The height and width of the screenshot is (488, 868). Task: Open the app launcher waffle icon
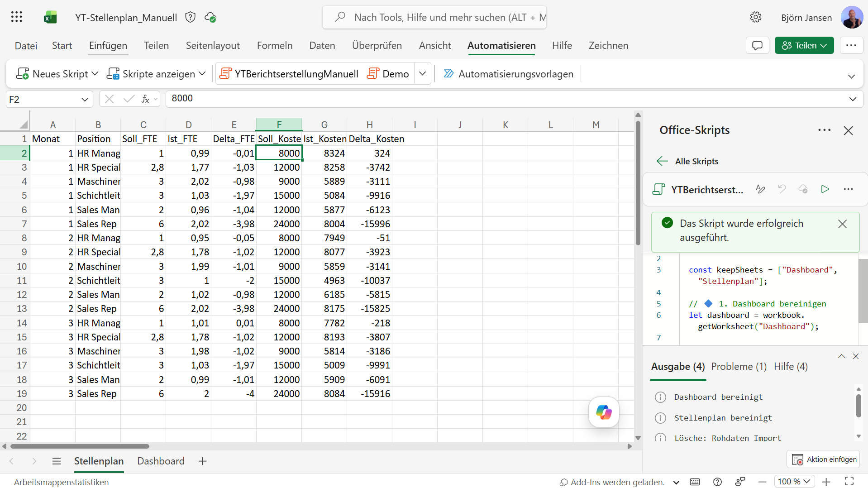17,17
